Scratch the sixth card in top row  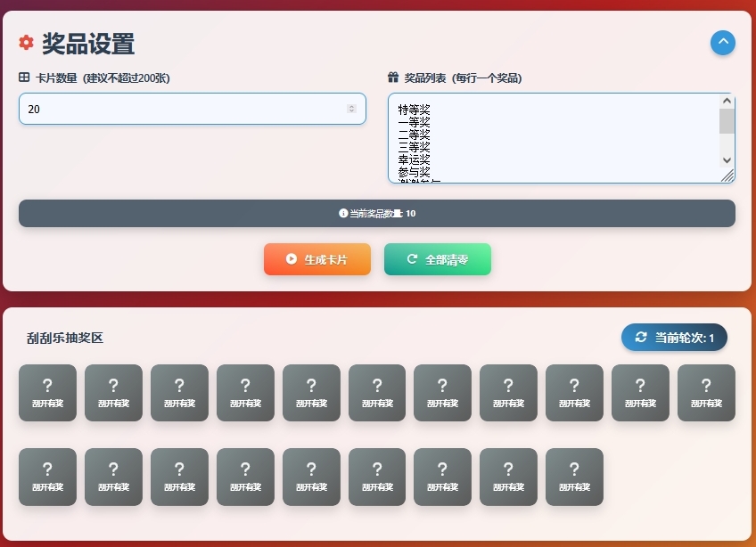[x=377, y=393]
